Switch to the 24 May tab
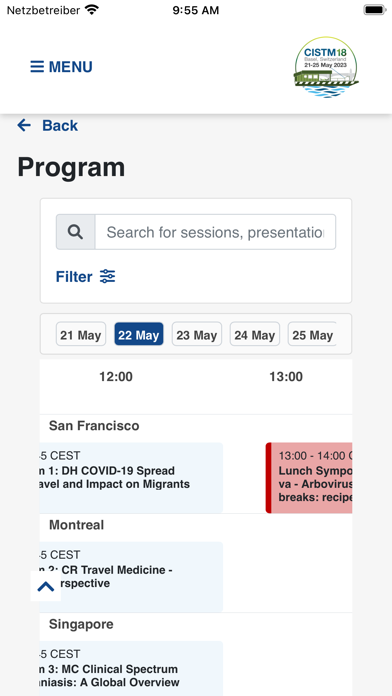392x696 pixels. pos(255,334)
